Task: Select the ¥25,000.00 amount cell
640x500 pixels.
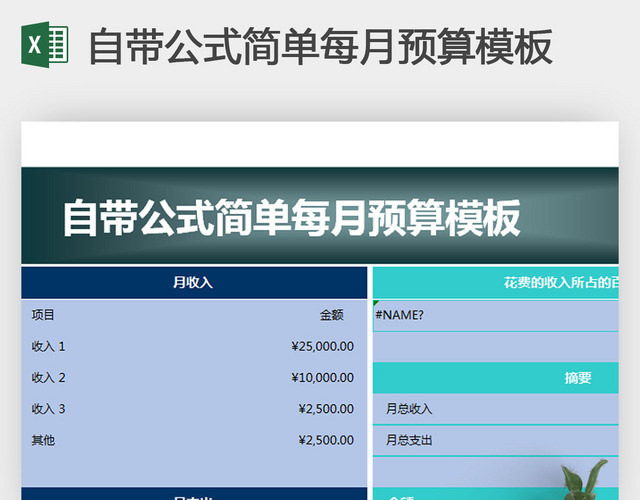Action: click(322, 347)
